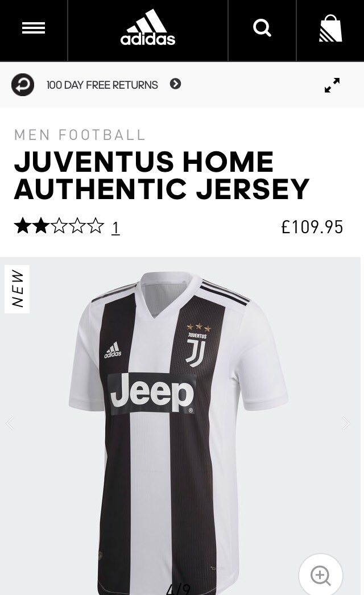The height and width of the screenshot is (595, 364).
Task: Click the £109.95 price
Action: click(312, 227)
